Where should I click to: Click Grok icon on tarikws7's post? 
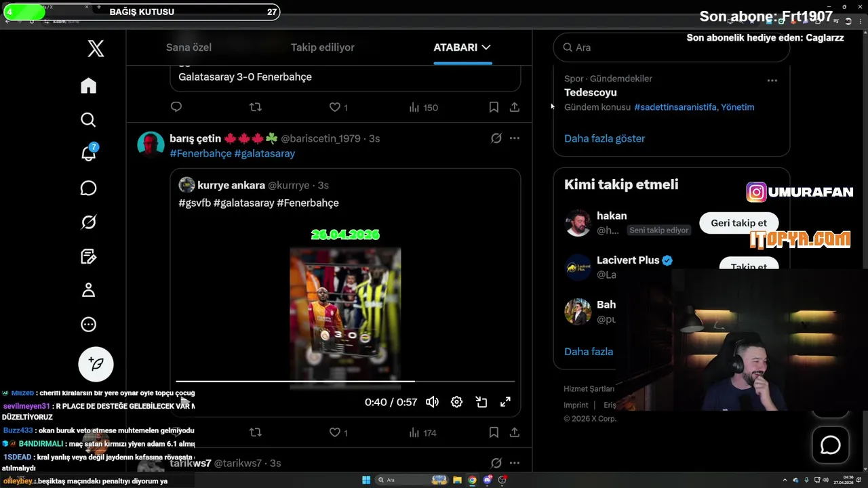[x=496, y=463]
